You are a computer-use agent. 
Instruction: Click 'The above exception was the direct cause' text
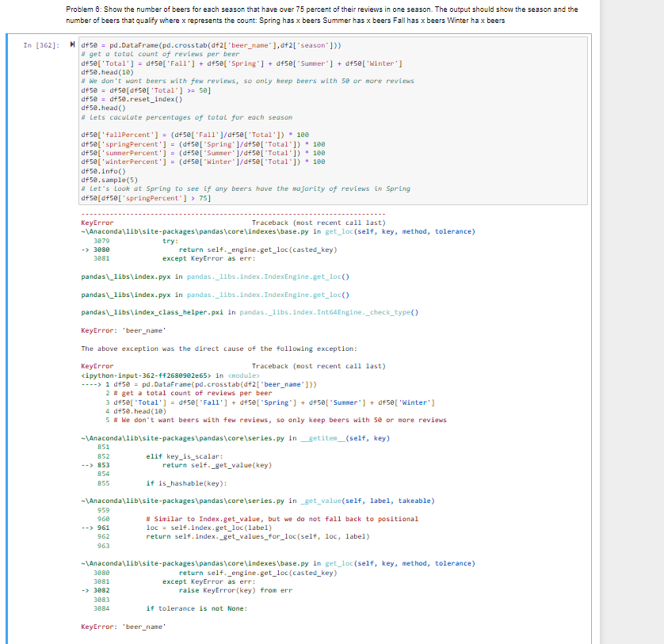[219, 349]
